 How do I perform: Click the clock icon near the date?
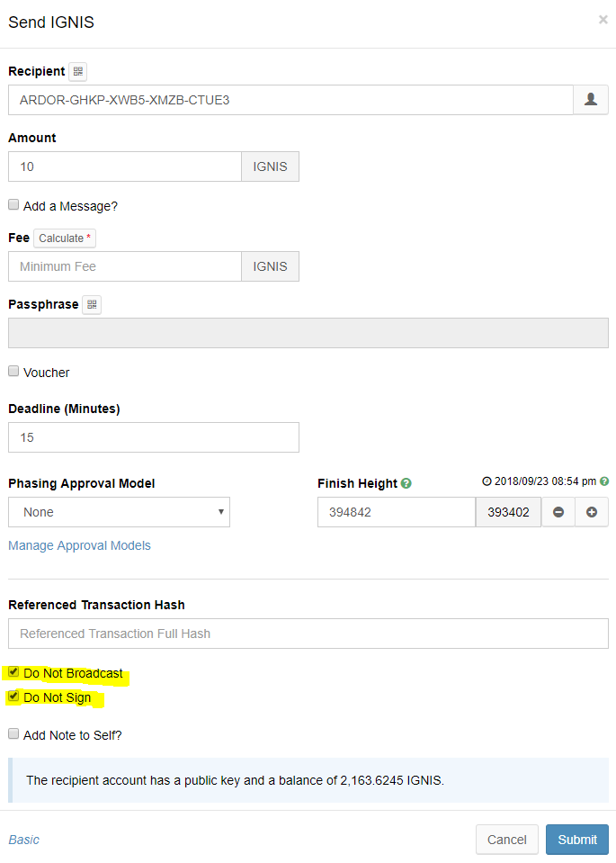tap(485, 481)
